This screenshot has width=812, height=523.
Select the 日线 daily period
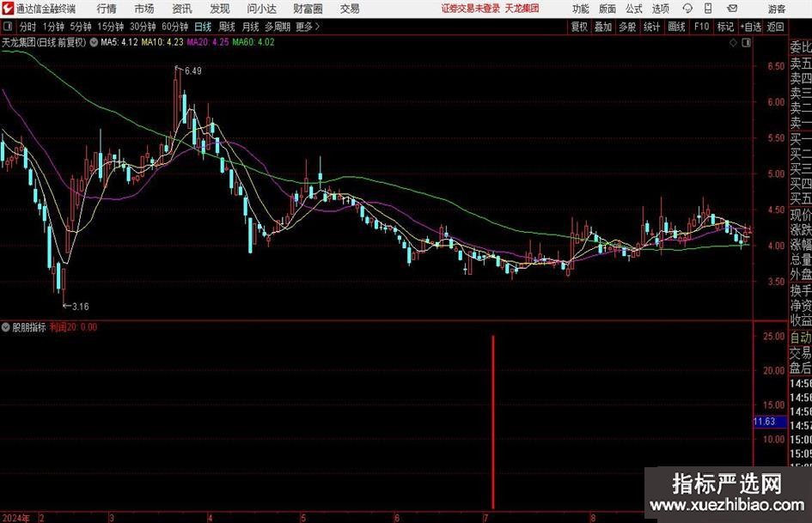point(203,27)
